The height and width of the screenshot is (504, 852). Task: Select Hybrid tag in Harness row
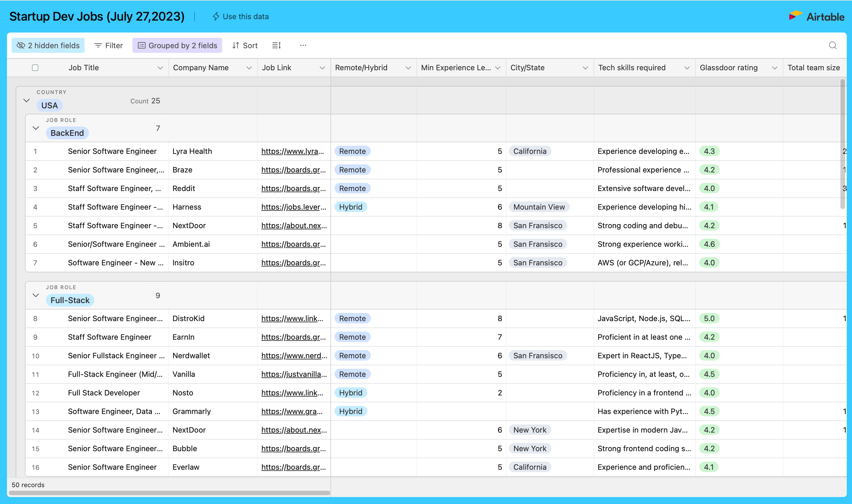[350, 207]
